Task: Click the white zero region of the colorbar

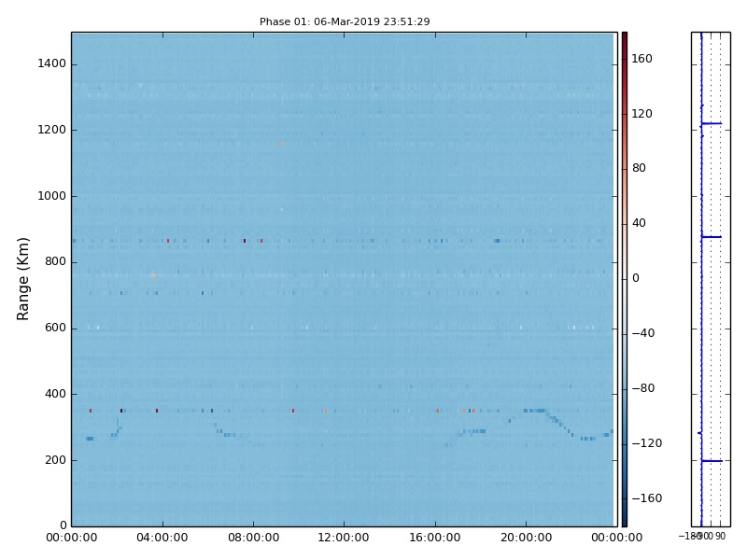Action: tap(625, 279)
